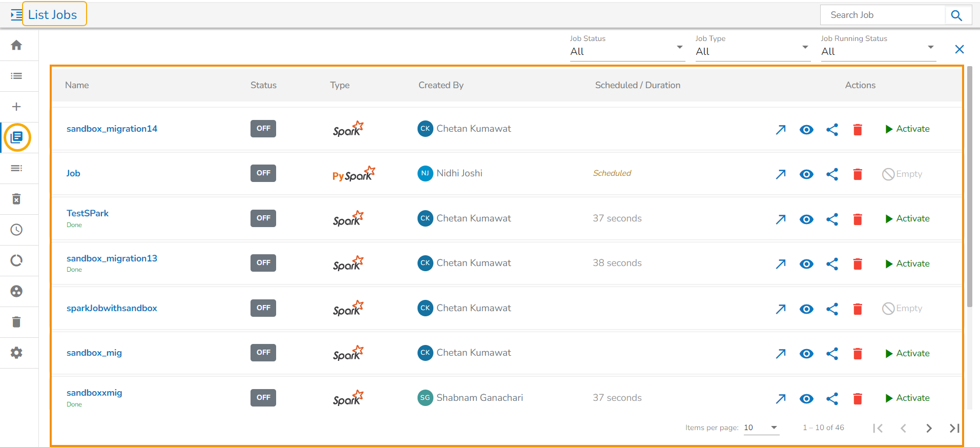Toggle the OFF status for sandbox_migration14

coord(263,129)
